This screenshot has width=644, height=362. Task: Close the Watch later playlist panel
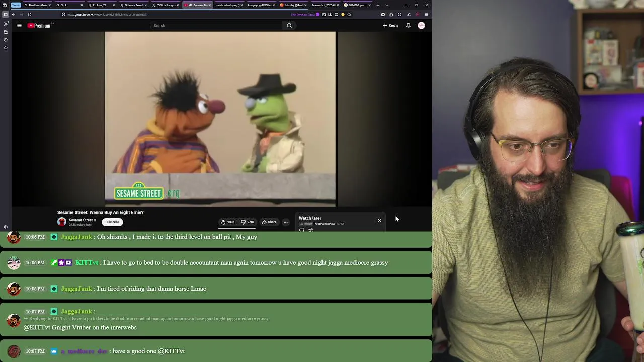pos(379,220)
